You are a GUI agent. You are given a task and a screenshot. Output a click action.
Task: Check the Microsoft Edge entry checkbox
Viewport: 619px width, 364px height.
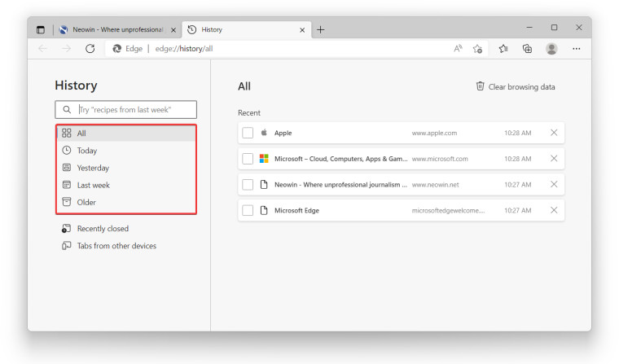point(248,210)
